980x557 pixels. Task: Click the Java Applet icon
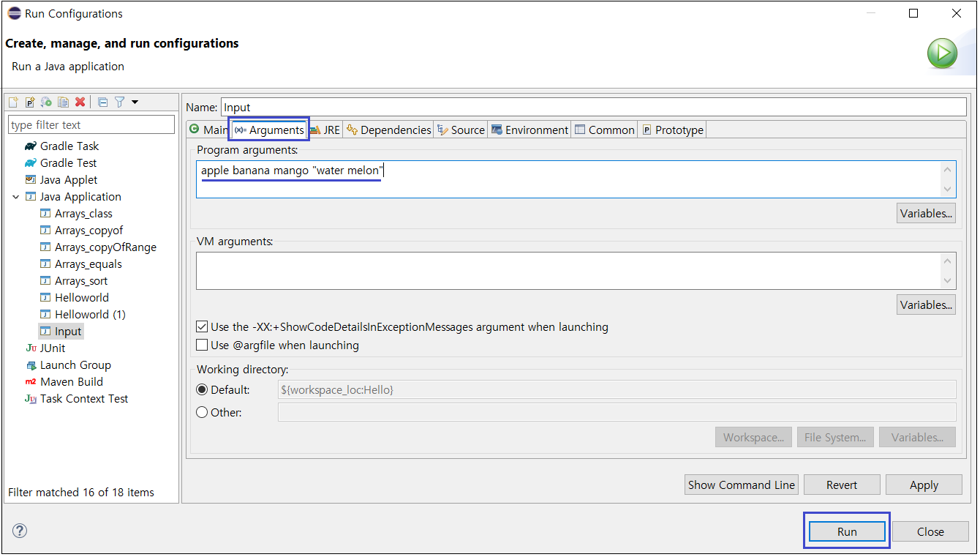pyautogui.click(x=30, y=180)
